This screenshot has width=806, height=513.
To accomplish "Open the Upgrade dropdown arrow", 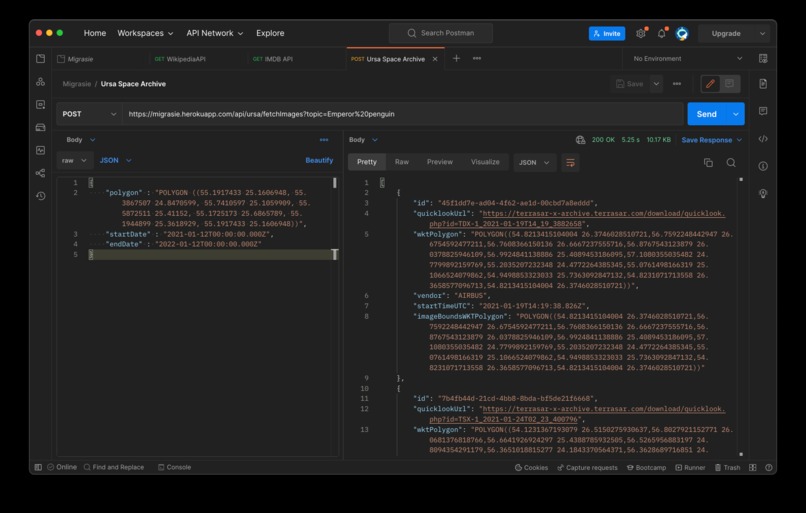I will click(x=762, y=33).
